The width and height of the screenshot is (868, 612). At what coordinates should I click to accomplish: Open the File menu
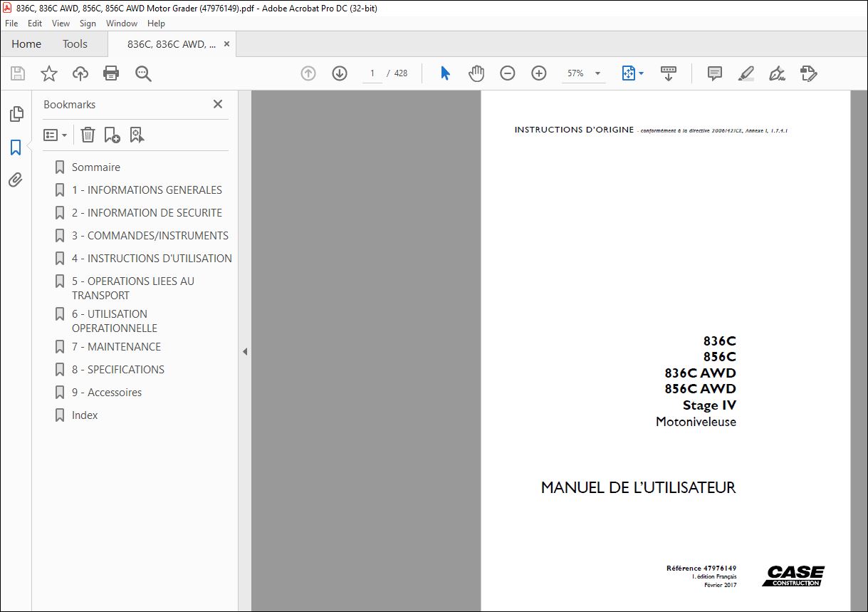tap(11, 24)
